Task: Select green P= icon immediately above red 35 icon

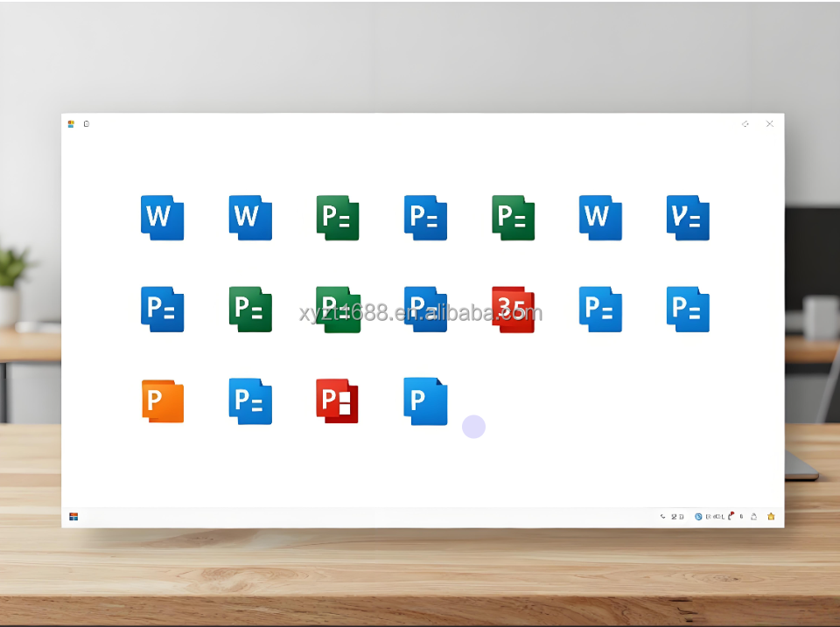Action: pos(514,218)
